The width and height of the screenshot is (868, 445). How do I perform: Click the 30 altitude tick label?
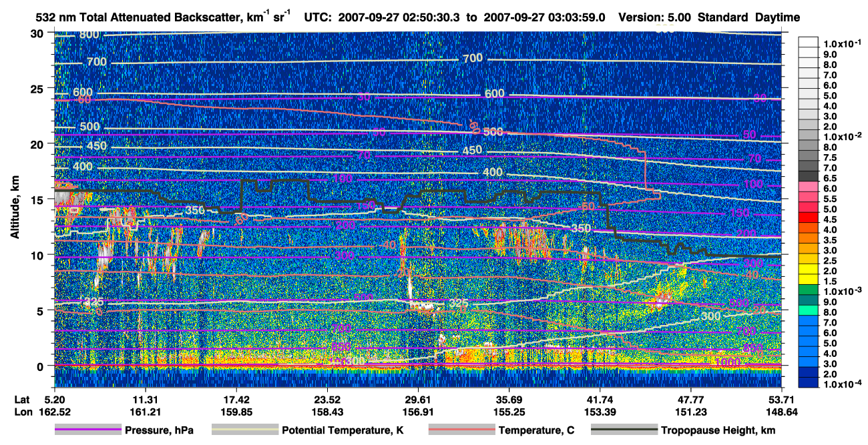pyautogui.click(x=38, y=33)
